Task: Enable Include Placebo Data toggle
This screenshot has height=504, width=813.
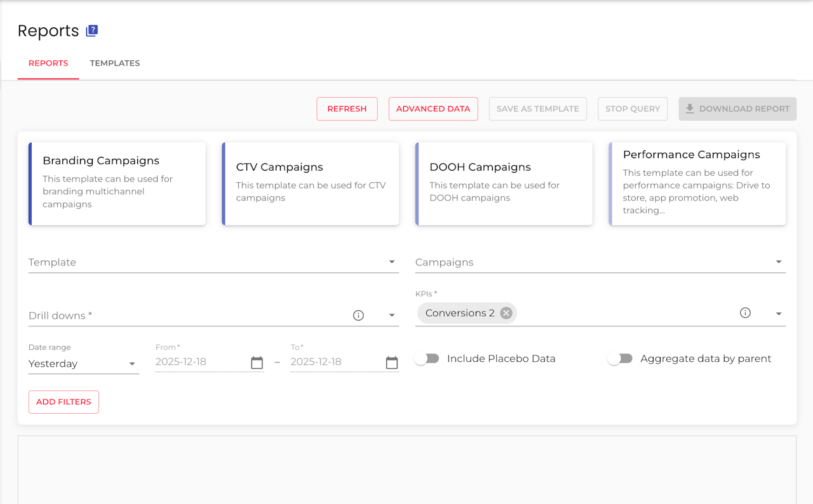Action: pos(427,359)
